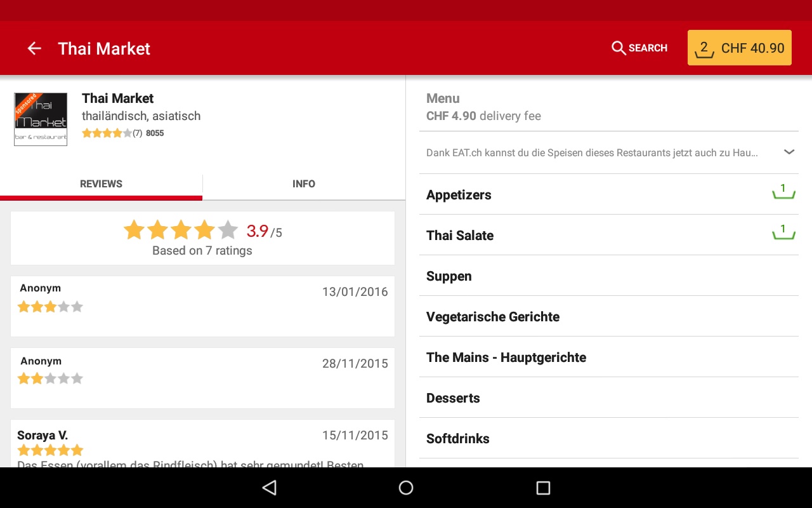
Task: Tap the Android Home navigation button
Action: coord(406,488)
